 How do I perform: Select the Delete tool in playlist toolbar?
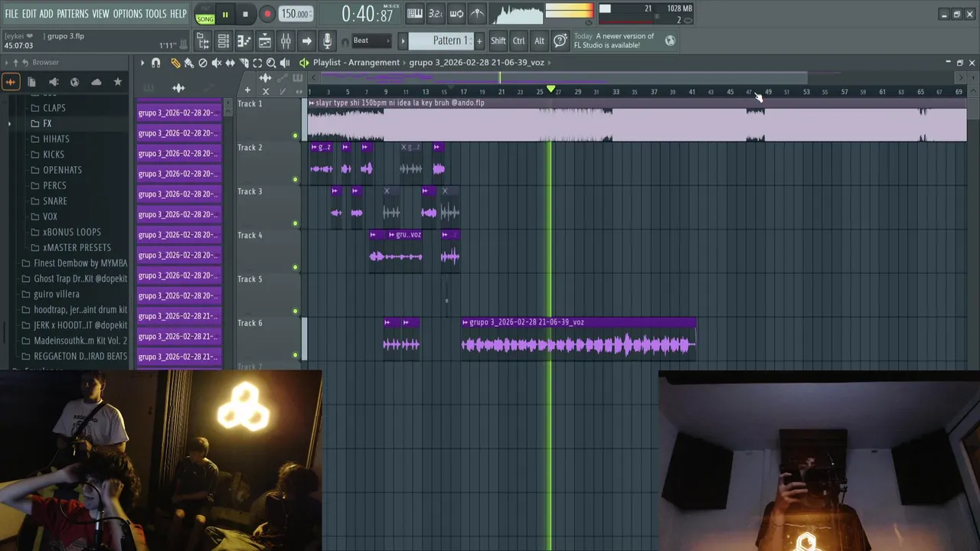click(203, 63)
